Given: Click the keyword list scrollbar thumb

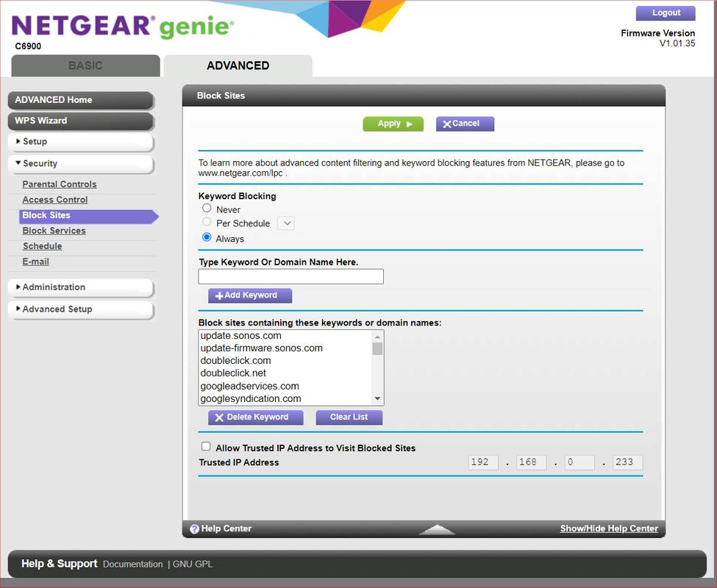Looking at the screenshot, I should (377, 348).
